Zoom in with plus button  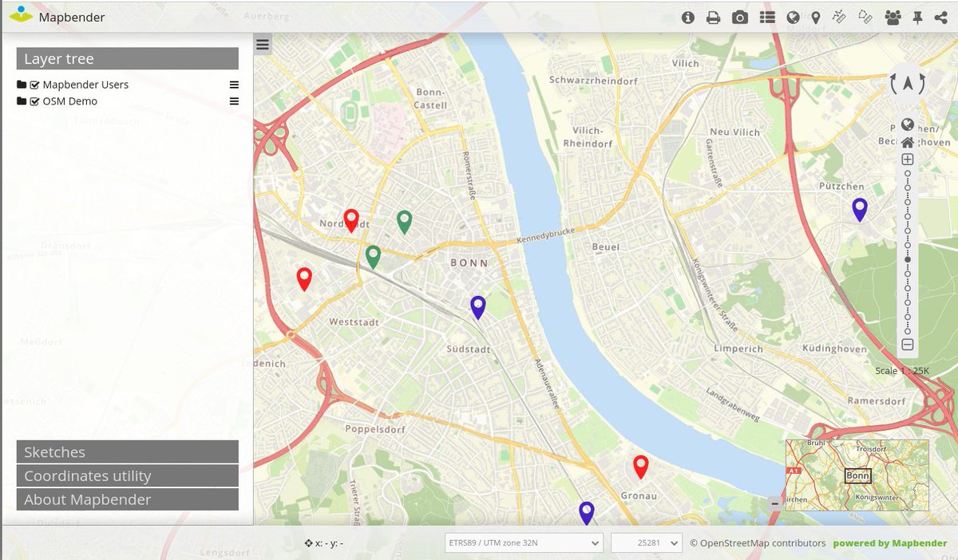908,160
